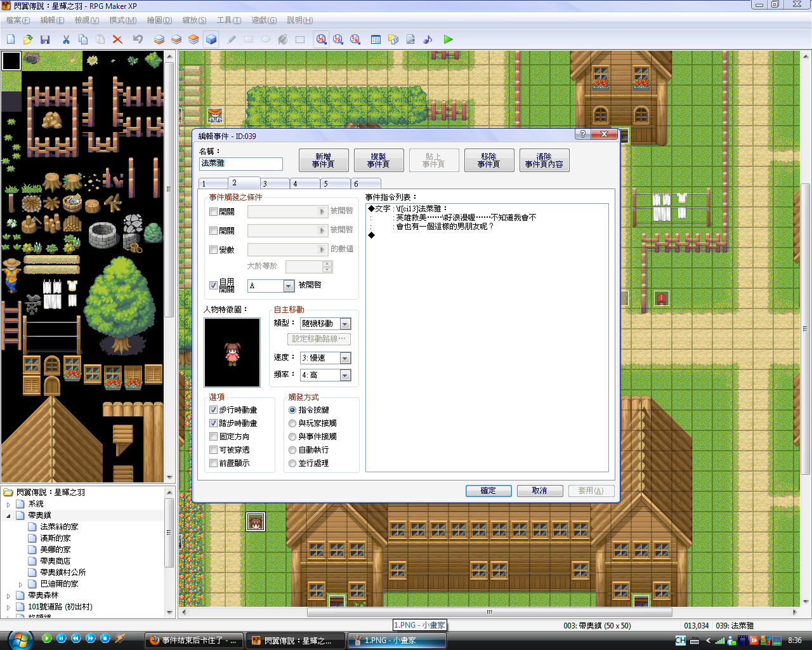Open the 工具(T) menu

[228, 20]
